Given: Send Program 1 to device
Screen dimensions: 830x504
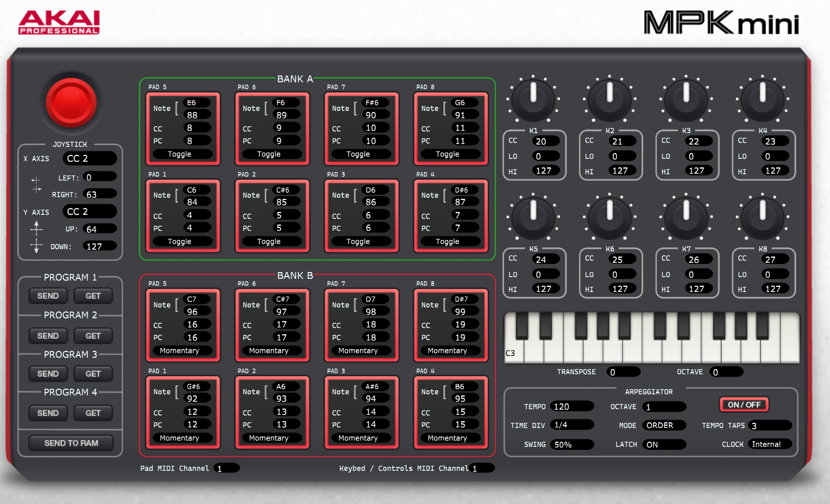Looking at the screenshot, I should point(48,296).
